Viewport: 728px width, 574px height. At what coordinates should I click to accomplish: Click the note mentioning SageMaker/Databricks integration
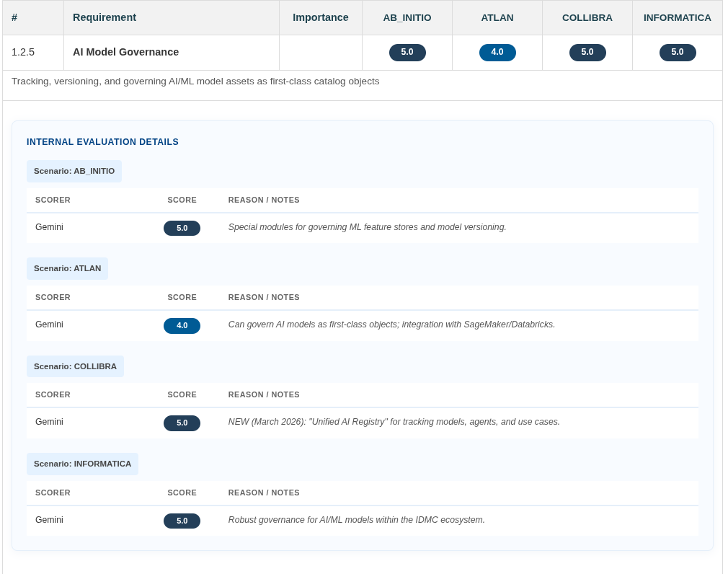coord(391,324)
